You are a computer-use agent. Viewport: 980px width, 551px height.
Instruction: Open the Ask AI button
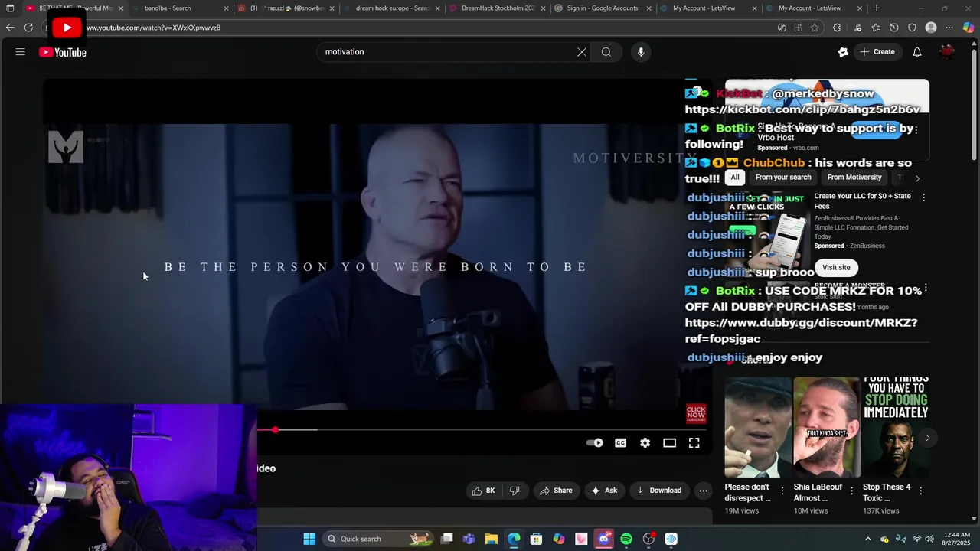pyautogui.click(x=604, y=491)
